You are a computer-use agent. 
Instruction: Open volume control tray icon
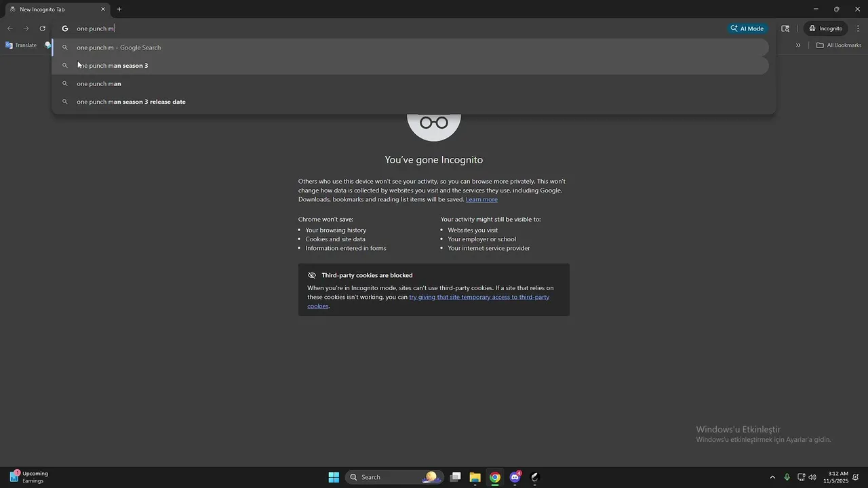[x=812, y=477]
